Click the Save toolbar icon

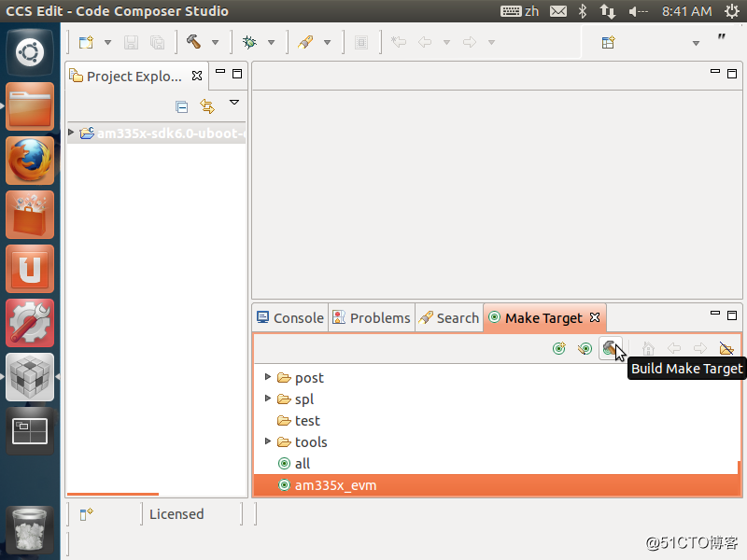[x=131, y=42]
